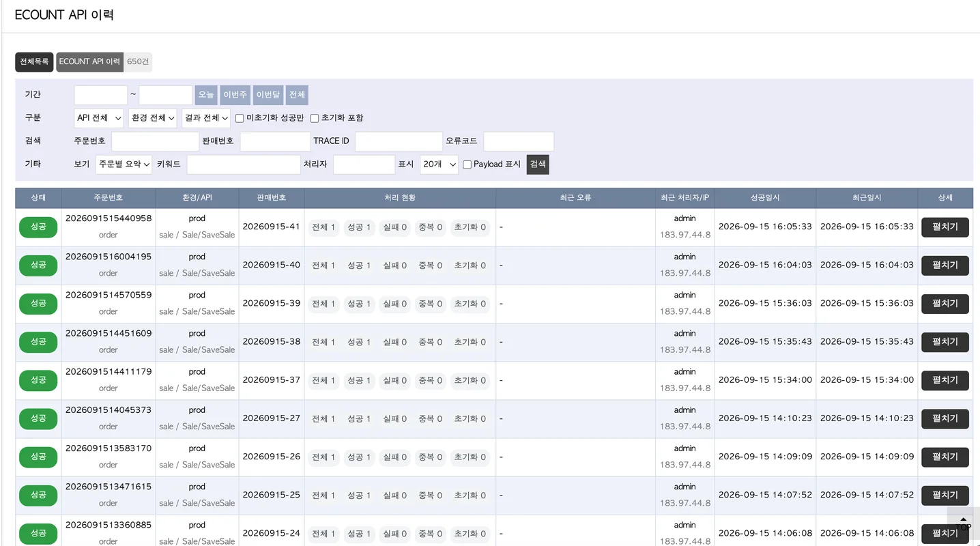Select order number 2026091514570559
The height and width of the screenshot is (546, 980).
click(x=109, y=295)
